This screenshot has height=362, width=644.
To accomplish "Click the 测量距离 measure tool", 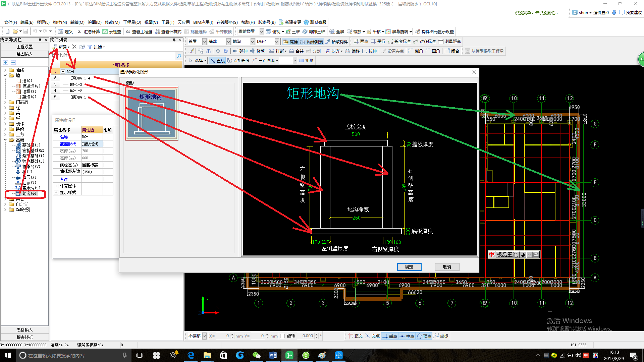I will click(x=449, y=42).
